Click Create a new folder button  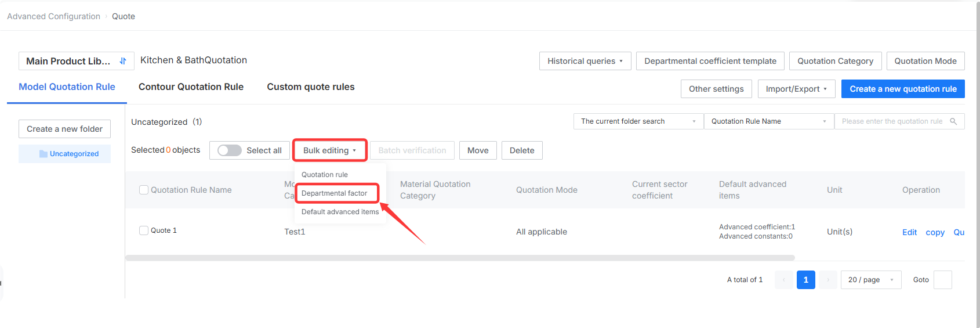64,129
